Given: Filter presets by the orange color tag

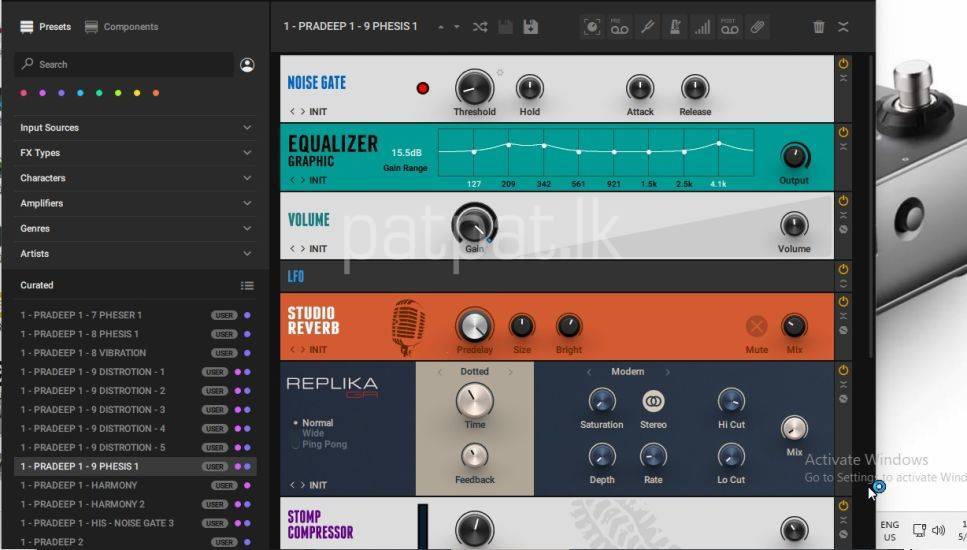Looking at the screenshot, I should pyautogui.click(x=156, y=93).
